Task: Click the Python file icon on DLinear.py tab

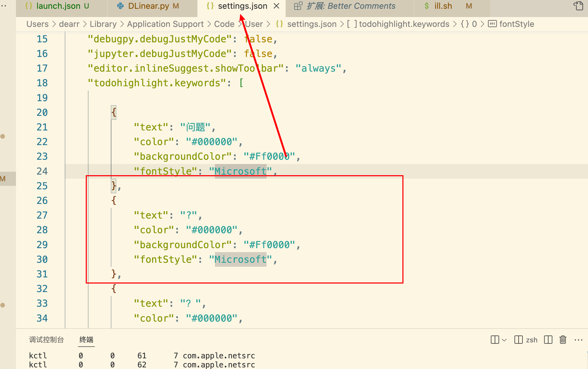Action: (121, 6)
